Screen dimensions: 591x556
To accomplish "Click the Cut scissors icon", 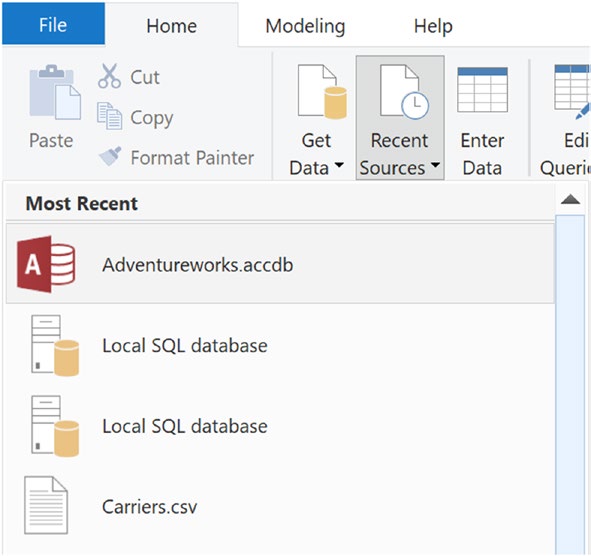I will coord(109,76).
